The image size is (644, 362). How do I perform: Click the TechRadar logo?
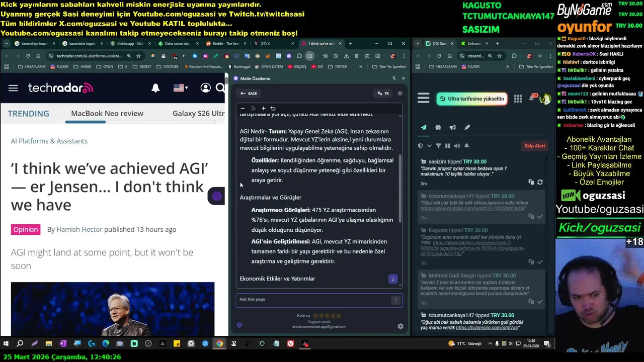pyautogui.click(x=60, y=88)
